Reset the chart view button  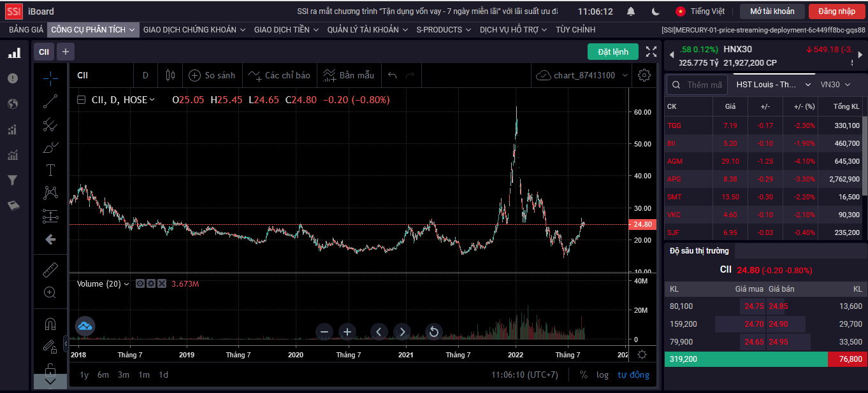433,331
